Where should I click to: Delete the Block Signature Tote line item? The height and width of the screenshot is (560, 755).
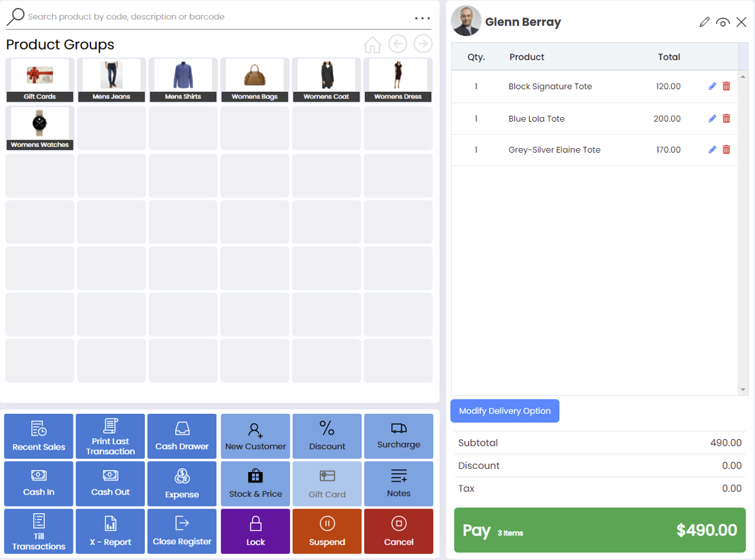click(726, 87)
